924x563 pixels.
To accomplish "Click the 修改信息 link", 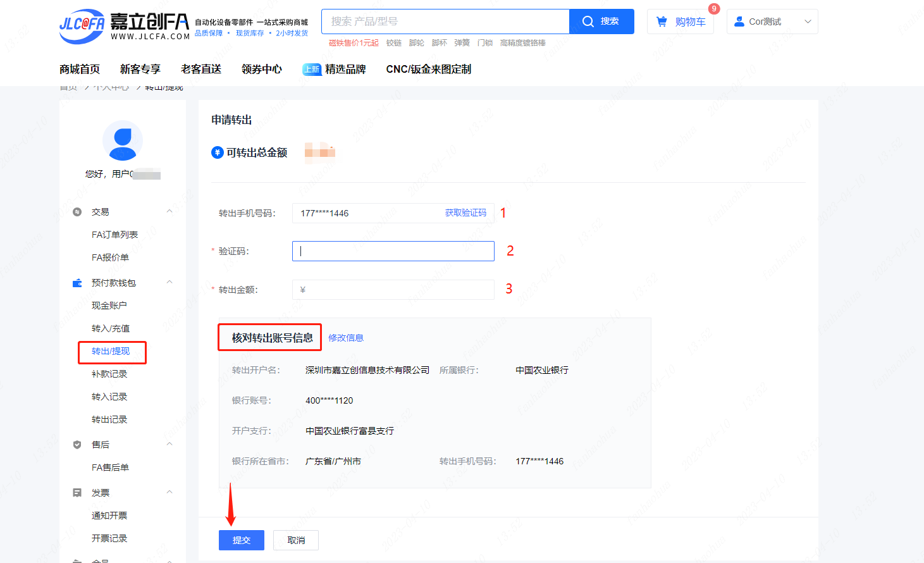I will (346, 338).
